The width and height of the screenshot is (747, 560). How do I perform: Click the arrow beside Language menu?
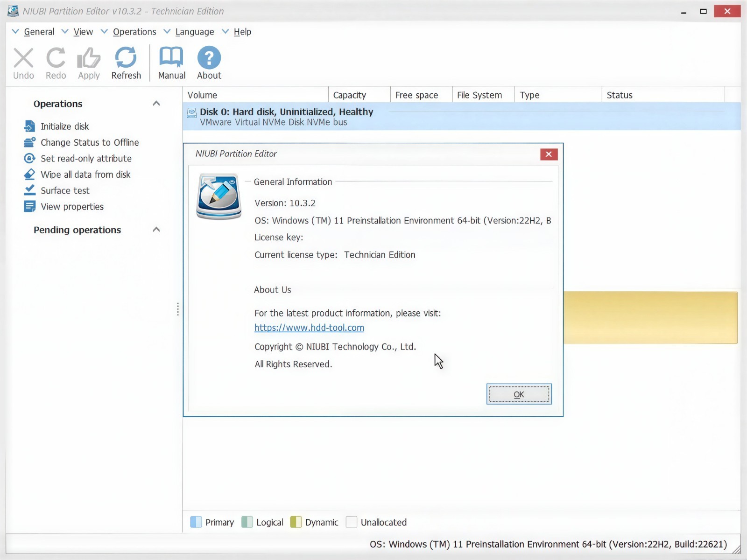(x=167, y=31)
